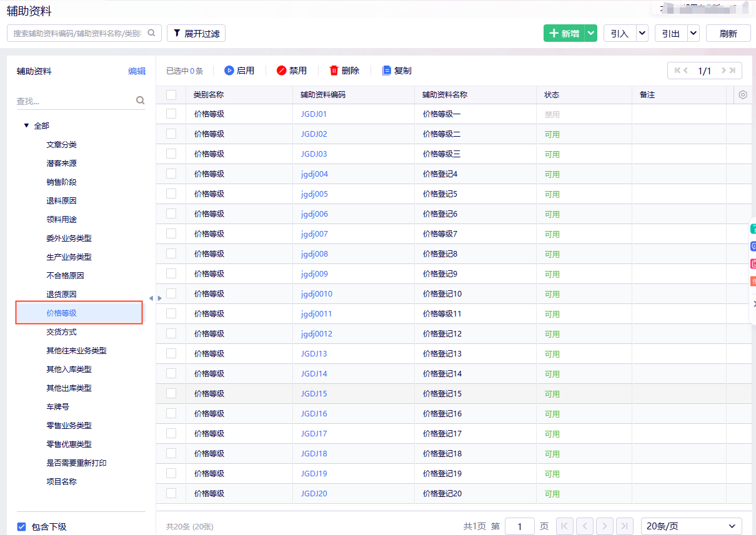756x535 pixels.
Task: Click the search magnifier icon in top bar
Action: coord(151,33)
